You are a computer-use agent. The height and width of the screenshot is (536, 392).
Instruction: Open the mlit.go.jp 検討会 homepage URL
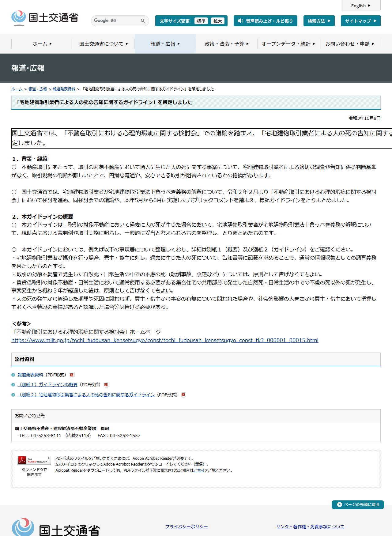tap(165, 340)
